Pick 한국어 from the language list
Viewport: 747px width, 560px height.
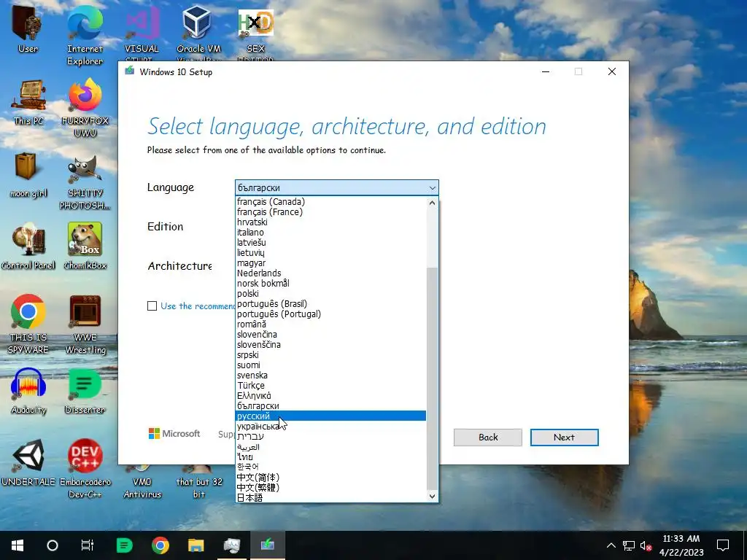(x=330, y=467)
